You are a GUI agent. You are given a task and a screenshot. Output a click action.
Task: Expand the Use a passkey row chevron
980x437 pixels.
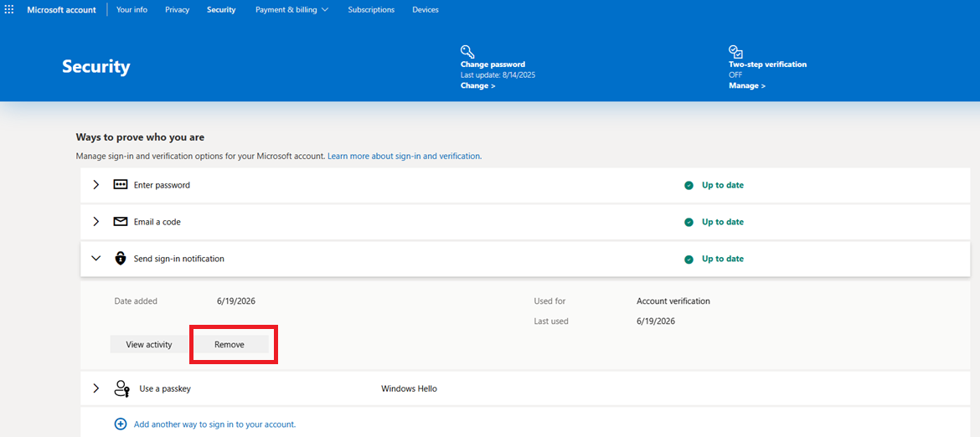(95, 388)
